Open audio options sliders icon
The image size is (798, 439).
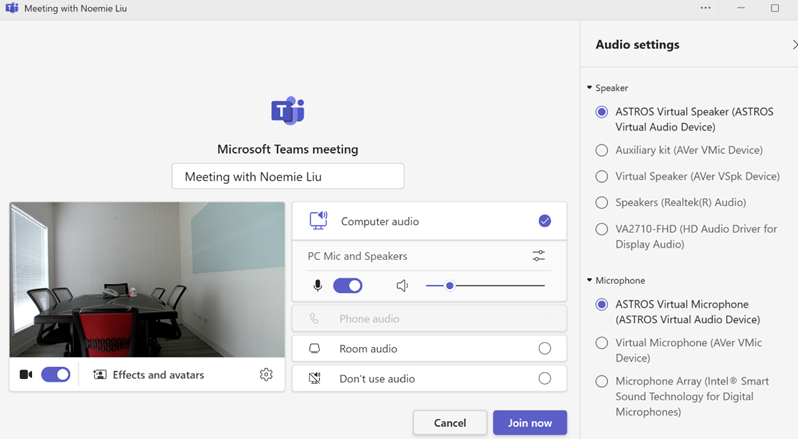coord(539,256)
